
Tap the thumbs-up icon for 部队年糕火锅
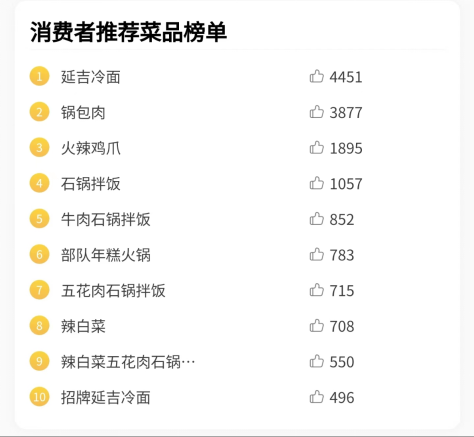click(x=316, y=255)
